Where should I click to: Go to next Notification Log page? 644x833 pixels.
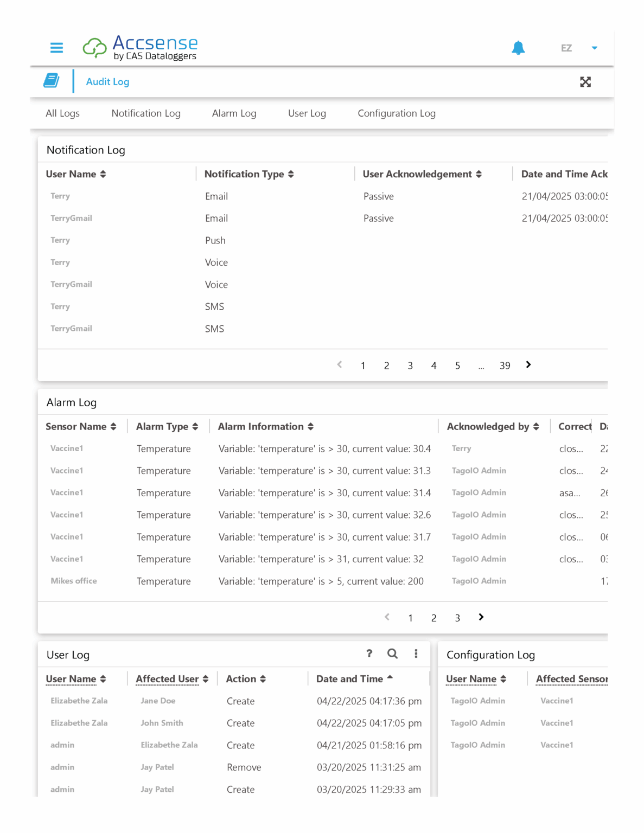tap(528, 365)
